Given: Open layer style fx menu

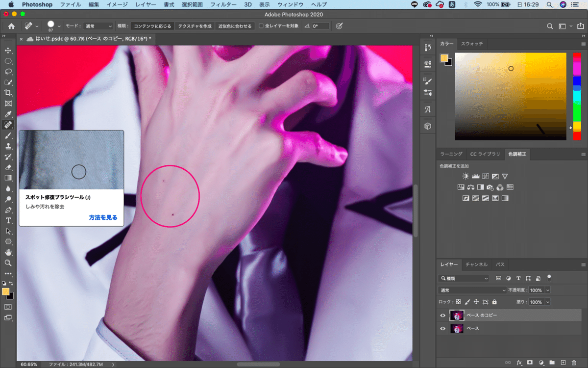Looking at the screenshot, I should pos(519,363).
